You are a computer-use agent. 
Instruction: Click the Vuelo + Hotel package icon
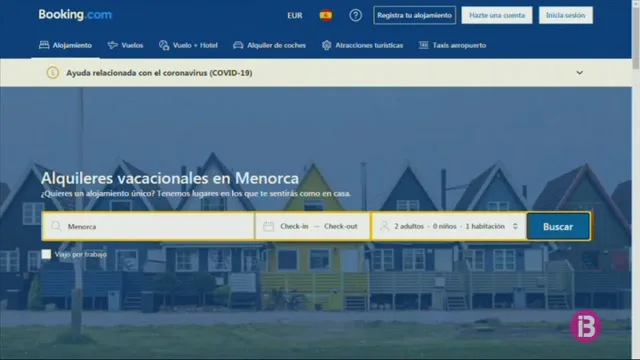[164, 45]
